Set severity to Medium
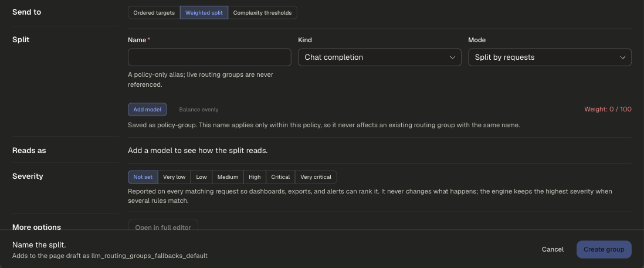 228,177
